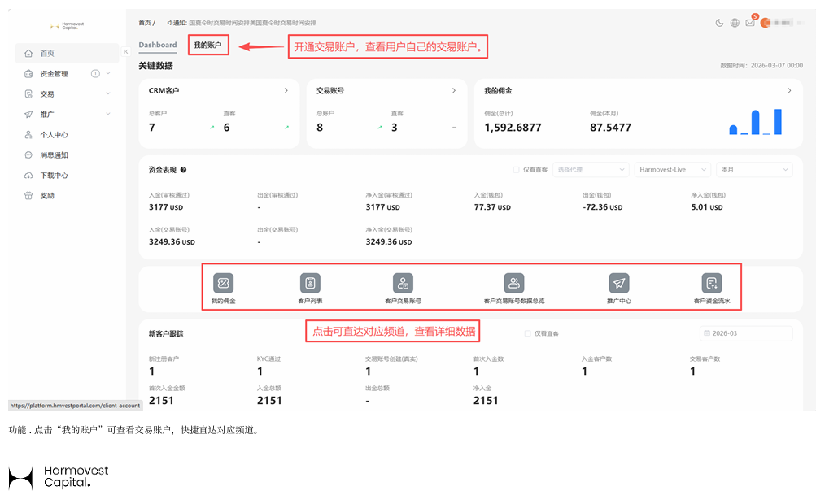Open 客户资金流水 shortcut icon
Screen dimensions: 816x504
pyautogui.click(x=712, y=284)
